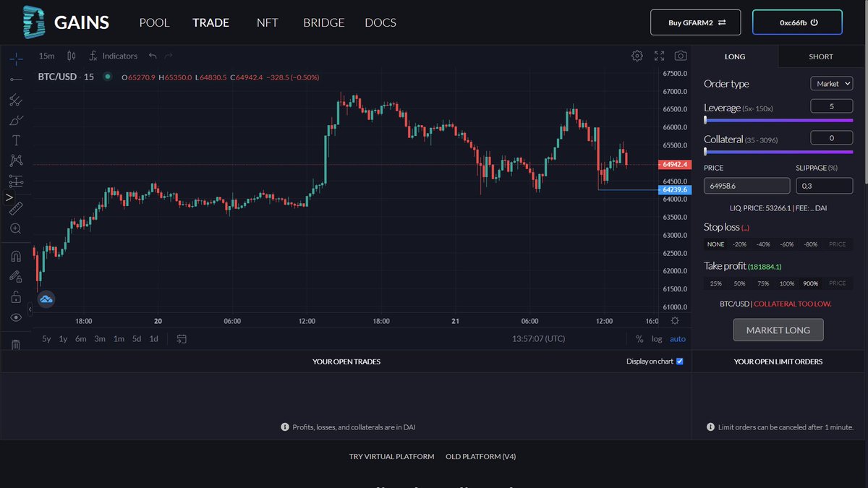This screenshot has height=488, width=868.
Task: Click the Gains logo
Action: click(65, 22)
